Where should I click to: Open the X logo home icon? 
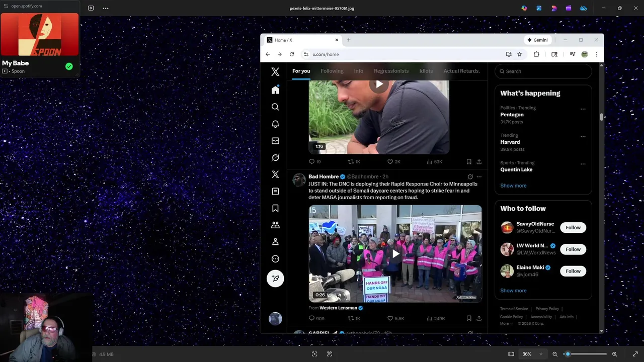click(x=275, y=72)
